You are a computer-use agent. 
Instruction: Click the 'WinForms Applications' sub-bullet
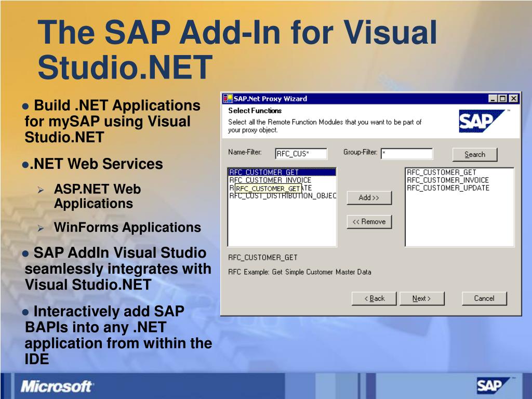(x=127, y=228)
